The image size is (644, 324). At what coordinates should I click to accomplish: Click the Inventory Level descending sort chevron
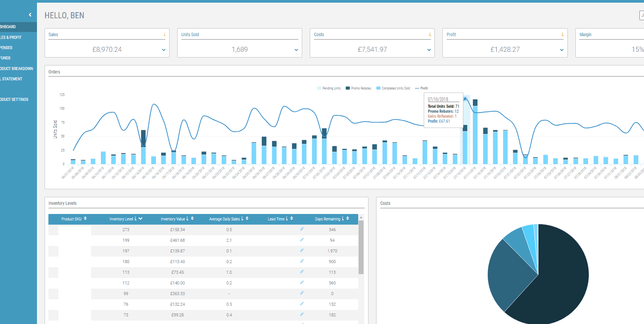click(141, 219)
